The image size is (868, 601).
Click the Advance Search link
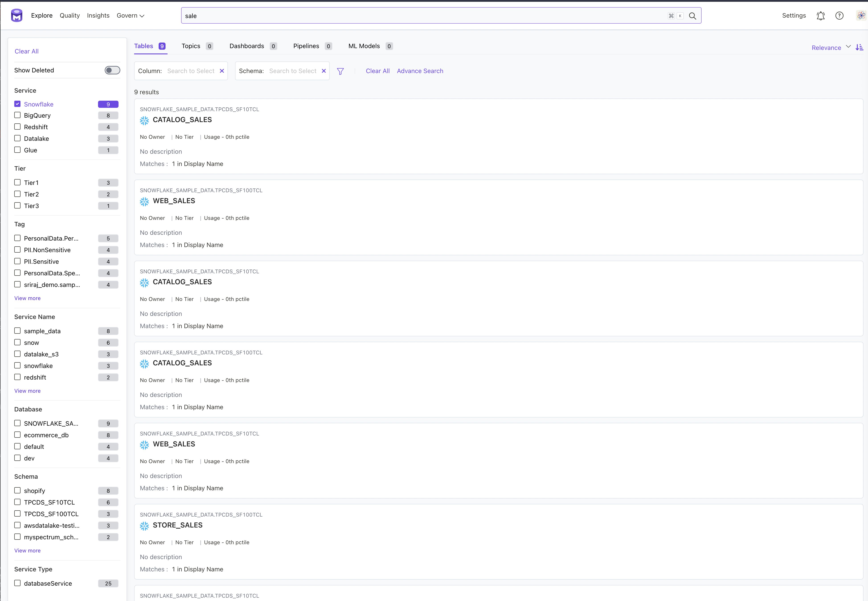[x=420, y=71]
